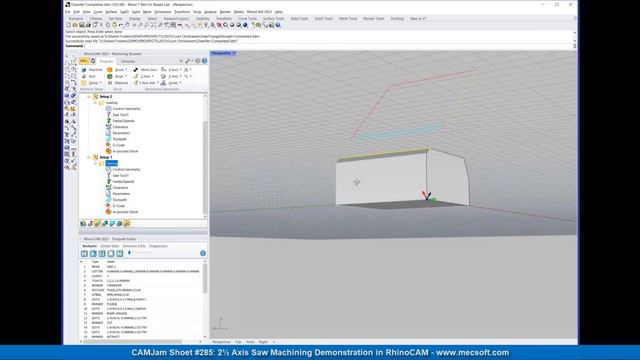Click the Control Geometry item under Setup 2

[x=126, y=109]
